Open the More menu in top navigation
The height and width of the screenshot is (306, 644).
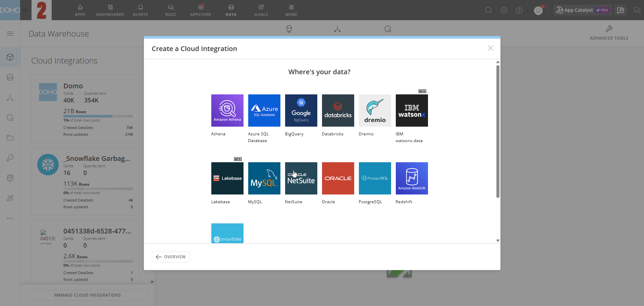291,10
